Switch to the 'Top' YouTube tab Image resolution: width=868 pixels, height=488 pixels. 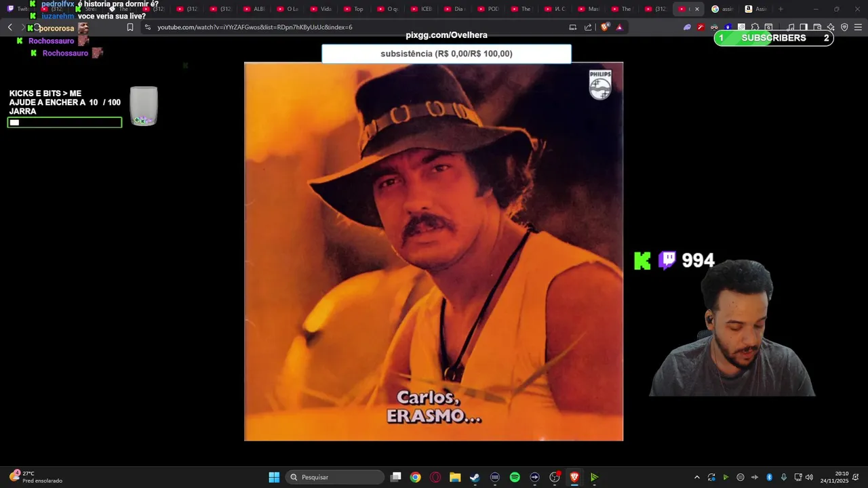click(355, 9)
